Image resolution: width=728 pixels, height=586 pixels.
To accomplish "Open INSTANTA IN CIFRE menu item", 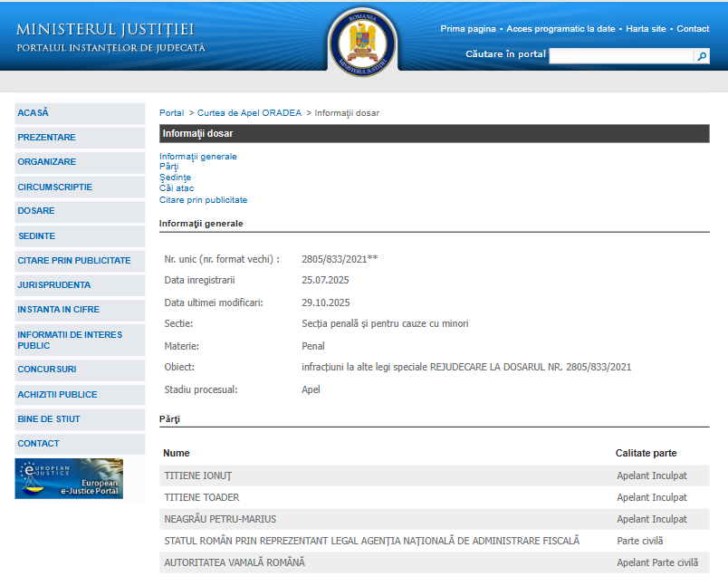I will (x=59, y=310).
